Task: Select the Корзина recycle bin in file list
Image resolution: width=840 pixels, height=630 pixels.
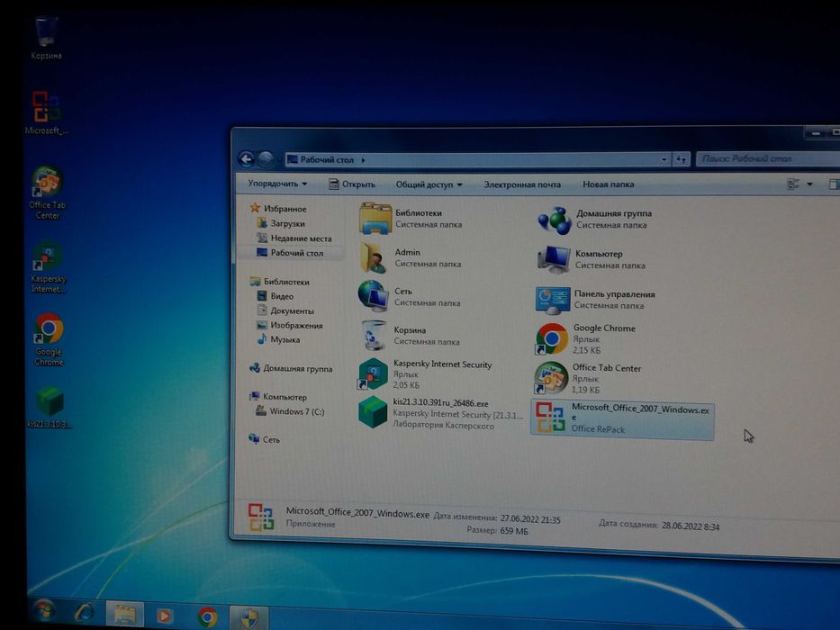Action: [374, 336]
